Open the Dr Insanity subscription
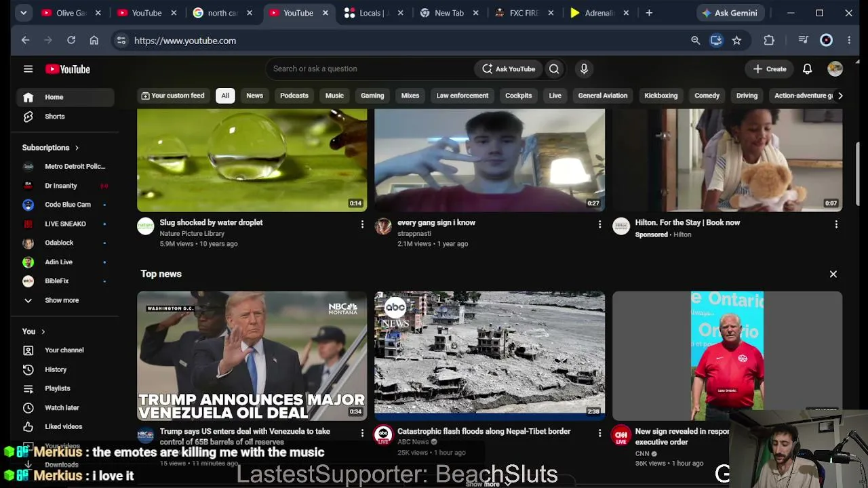The width and height of the screenshot is (868, 488). point(65,186)
